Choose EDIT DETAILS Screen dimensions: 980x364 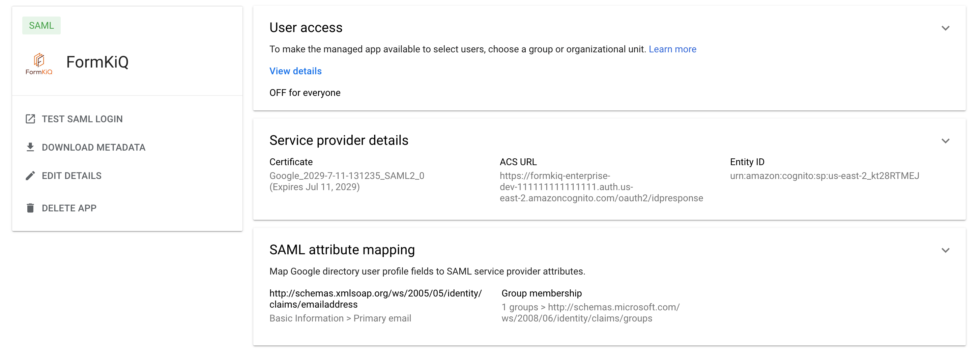71,176
